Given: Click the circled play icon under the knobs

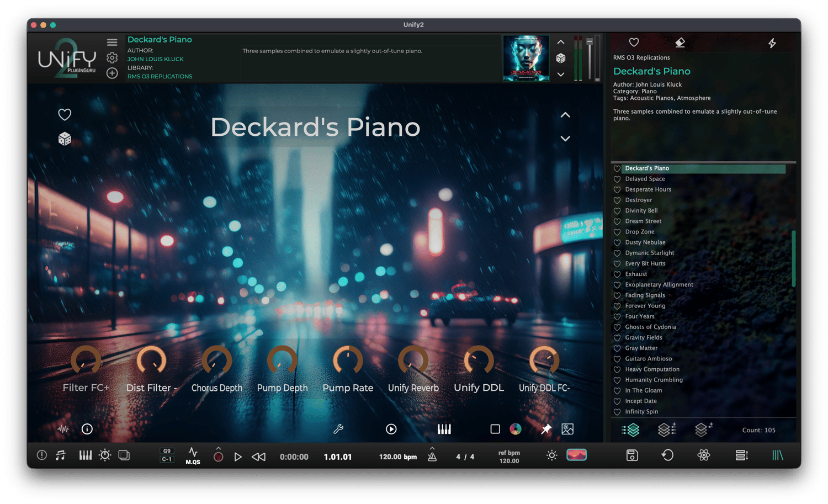Looking at the screenshot, I should click(x=391, y=429).
